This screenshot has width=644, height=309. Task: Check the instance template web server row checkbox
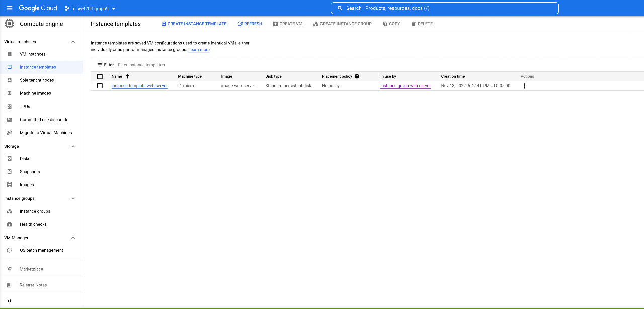pyautogui.click(x=100, y=85)
